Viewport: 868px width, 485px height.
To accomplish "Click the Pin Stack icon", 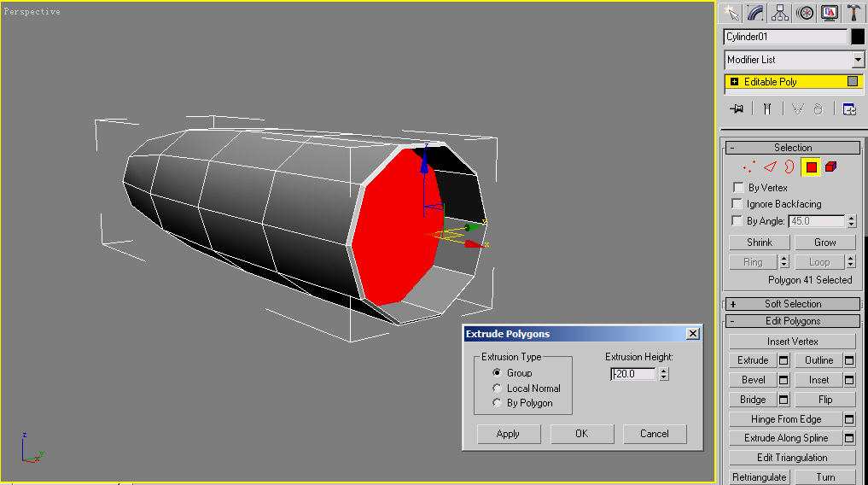I will (737, 109).
